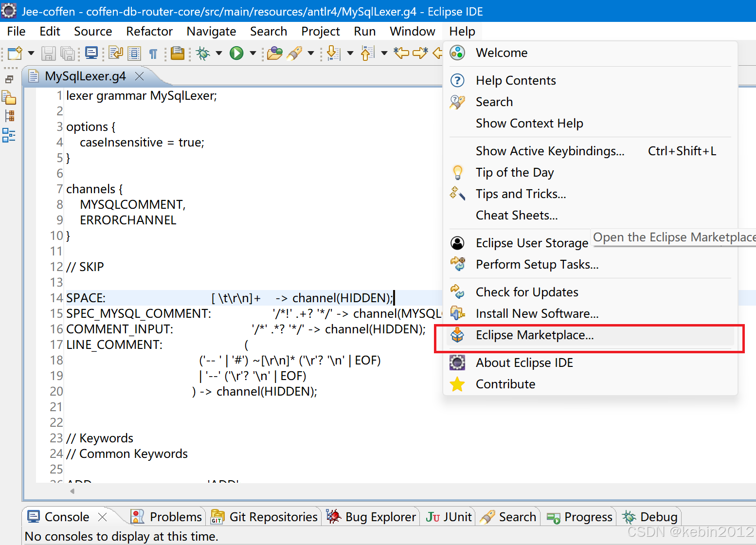Open the Project menu
The image size is (756, 545).
[321, 32]
